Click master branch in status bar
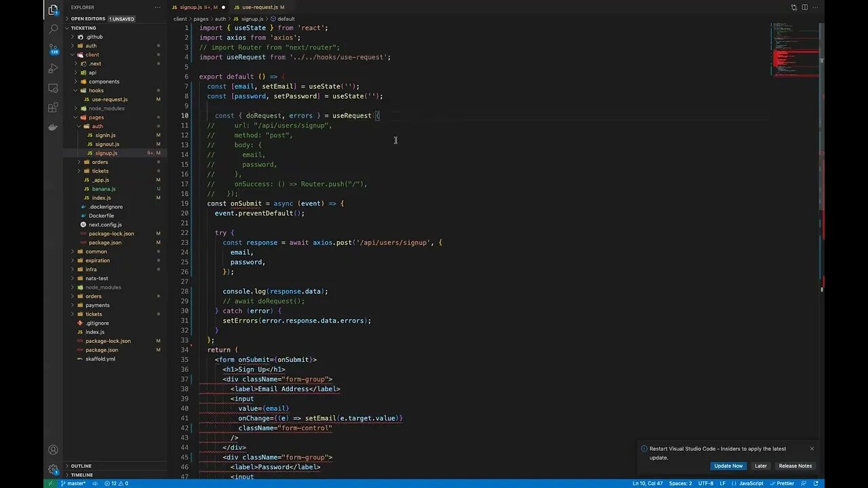Image resolution: width=868 pixels, height=488 pixels. tap(74, 483)
